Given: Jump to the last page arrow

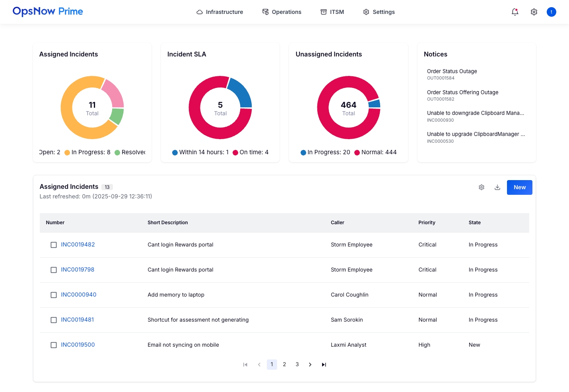Looking at the screenshot, I should (324, 365).
